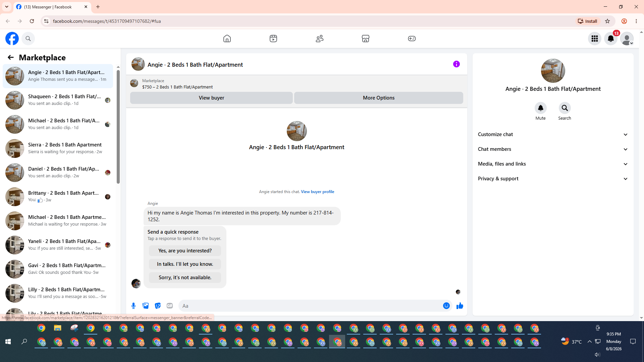644x362 pixels.
Task: Click the sticker picker icon
Action: (158, 306)
